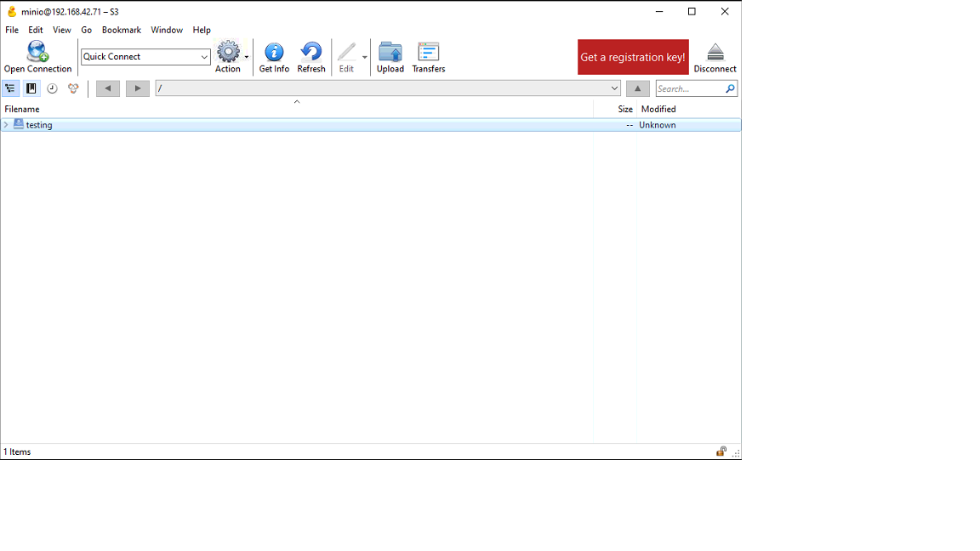Screen dimensions: 980x551
Task: Open the Action gear menu
Action: tap(228, 51)
